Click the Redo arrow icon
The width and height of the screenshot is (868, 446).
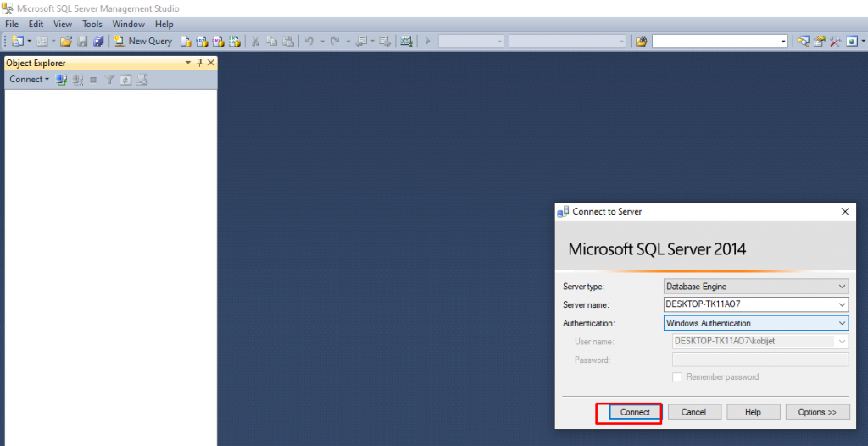tap(334, 41)
